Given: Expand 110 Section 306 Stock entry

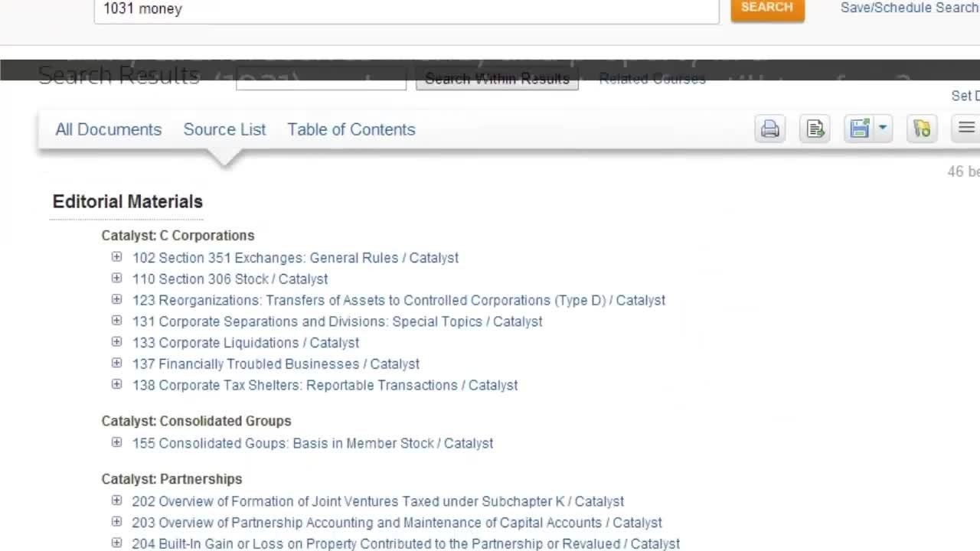Looking at the screenshot, I should (116, 279).
